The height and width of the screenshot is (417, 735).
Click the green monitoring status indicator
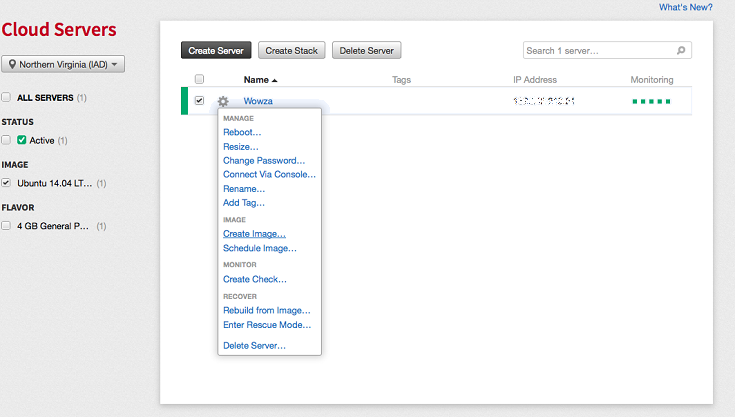click(650, 101)
